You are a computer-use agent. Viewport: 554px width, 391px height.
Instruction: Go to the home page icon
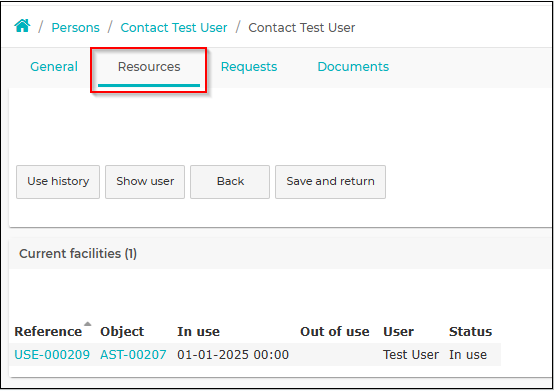tap(22, 26)
